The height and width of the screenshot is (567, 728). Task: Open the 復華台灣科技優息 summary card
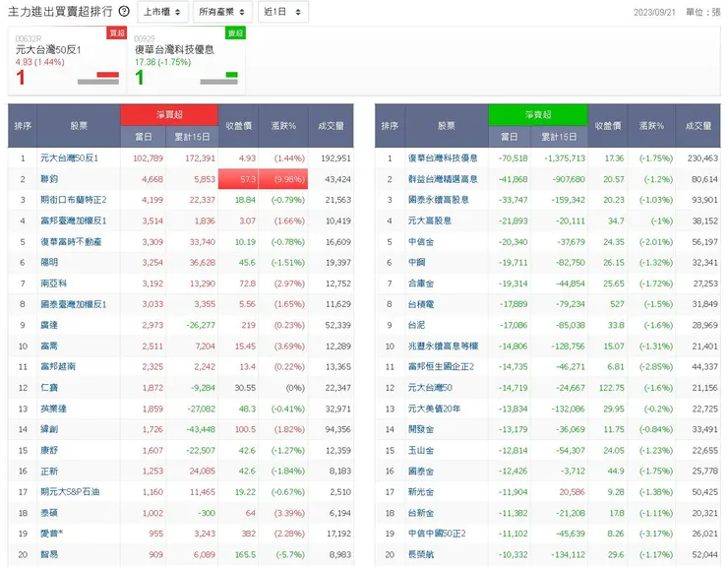tap(186, 60)
